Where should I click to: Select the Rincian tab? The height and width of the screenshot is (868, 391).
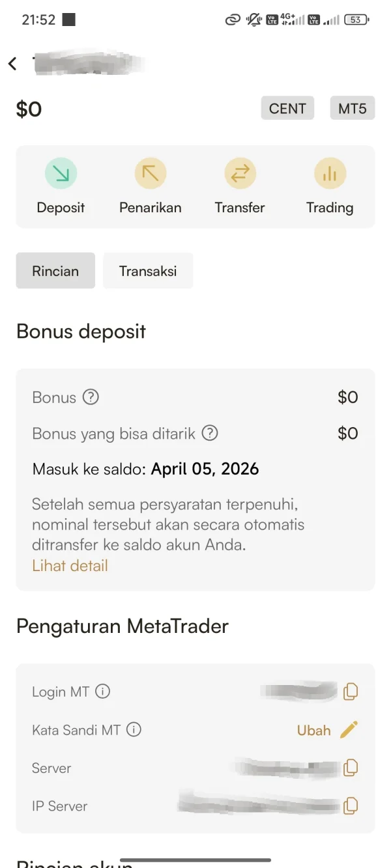pyautogui.click(x=55, y=271)
